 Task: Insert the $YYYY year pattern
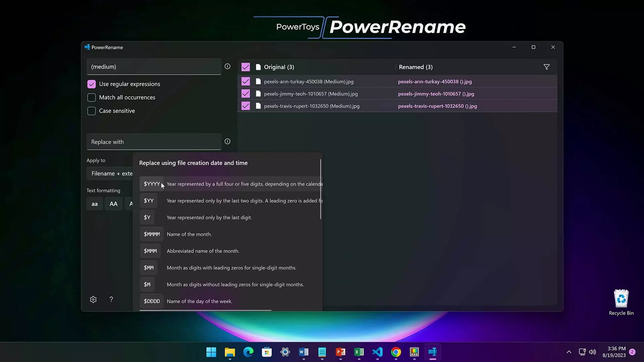[152, 184]
